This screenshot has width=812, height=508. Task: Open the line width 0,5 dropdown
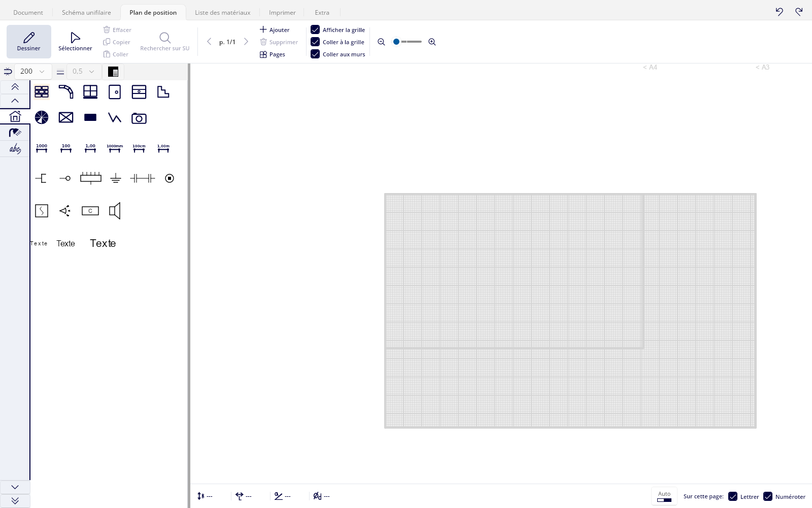coord(84,72)
